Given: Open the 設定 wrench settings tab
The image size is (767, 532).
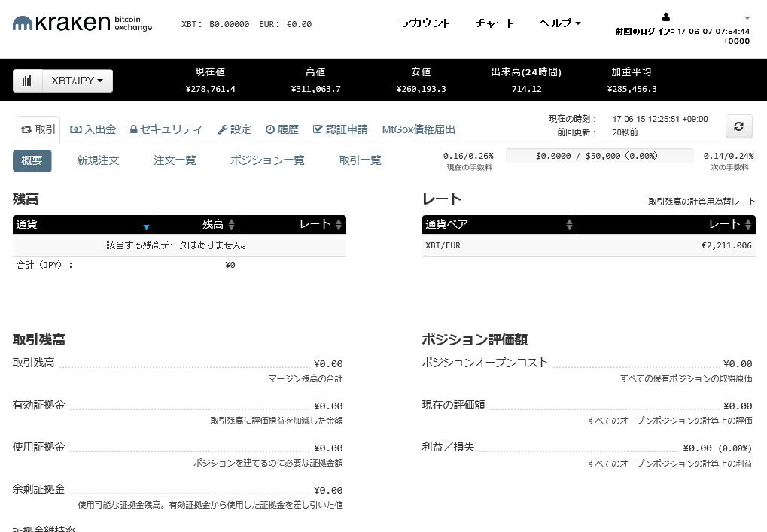Looking at the screenshot, I should [x=235, y=129].
